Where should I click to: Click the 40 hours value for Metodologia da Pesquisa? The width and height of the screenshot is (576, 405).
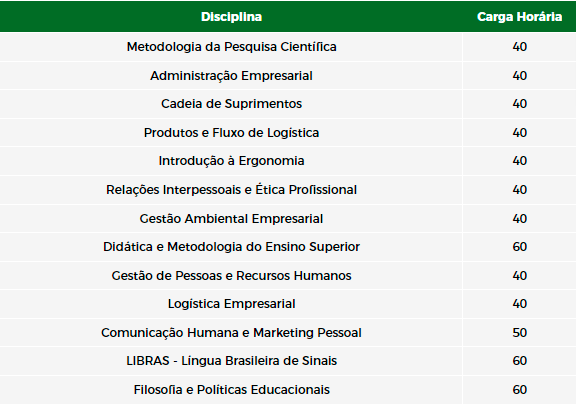tap(519, 47)
